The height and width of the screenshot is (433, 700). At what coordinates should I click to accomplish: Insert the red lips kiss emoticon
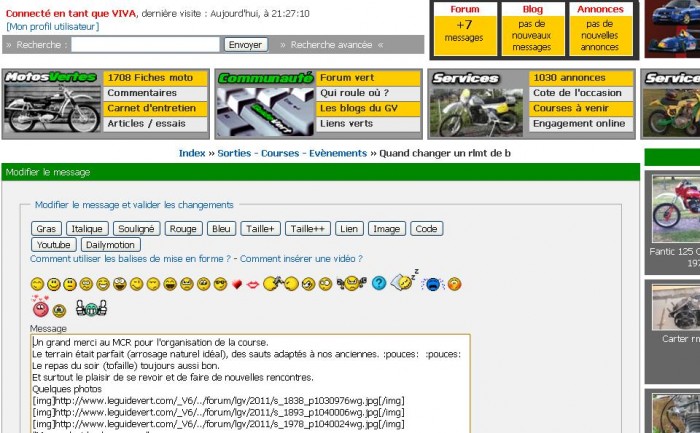(x=253, y=284)
